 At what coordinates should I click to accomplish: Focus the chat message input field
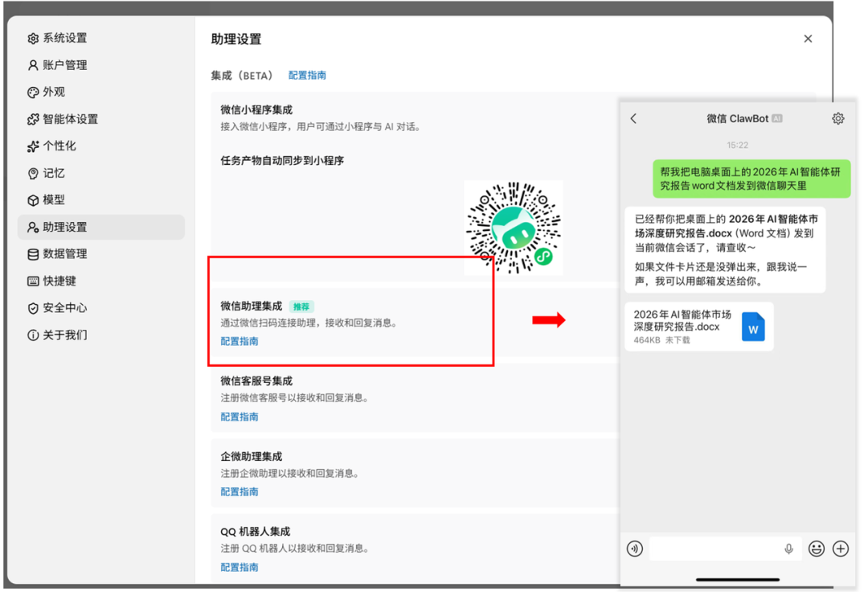[725, 549]
